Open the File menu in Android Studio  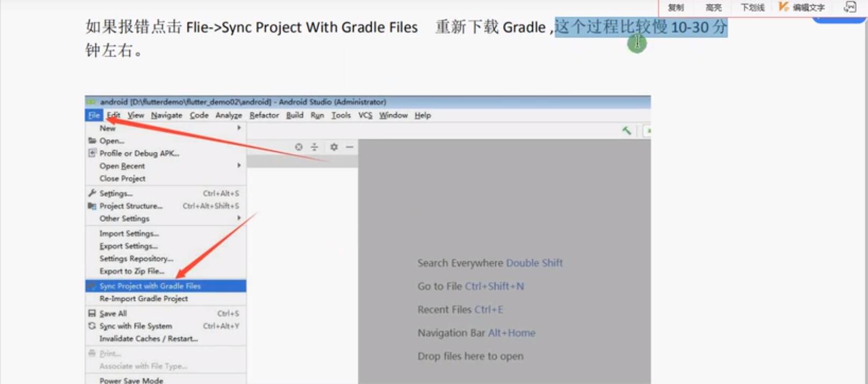pyautogui.click(x=94, y=115)
